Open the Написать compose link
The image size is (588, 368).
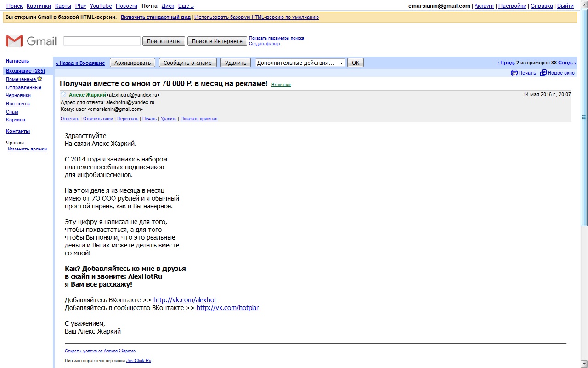coord(17,61)
